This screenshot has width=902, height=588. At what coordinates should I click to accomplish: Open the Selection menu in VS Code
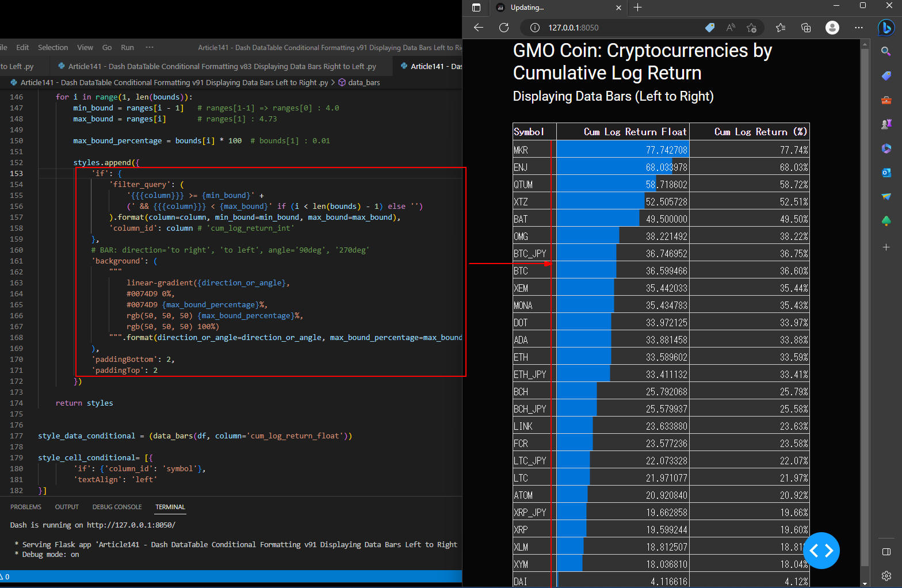(53, 47)
